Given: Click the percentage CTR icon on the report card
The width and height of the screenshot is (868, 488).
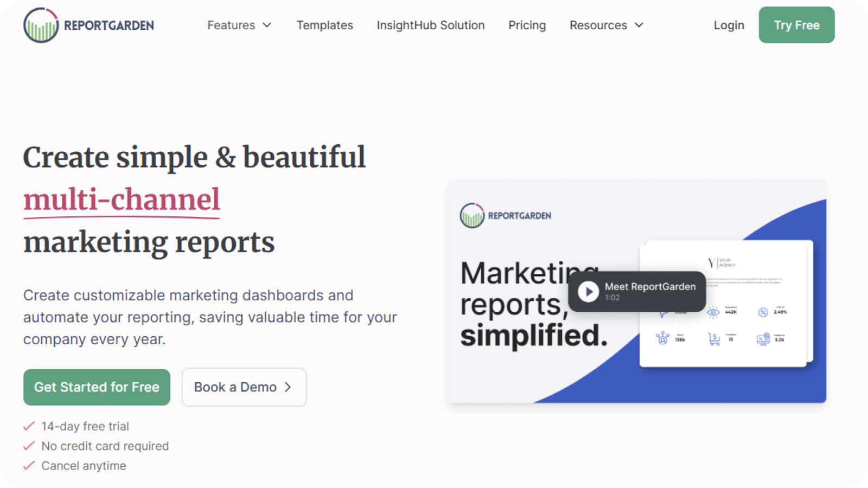Looking at the screenshot, I should click(762, 312).
